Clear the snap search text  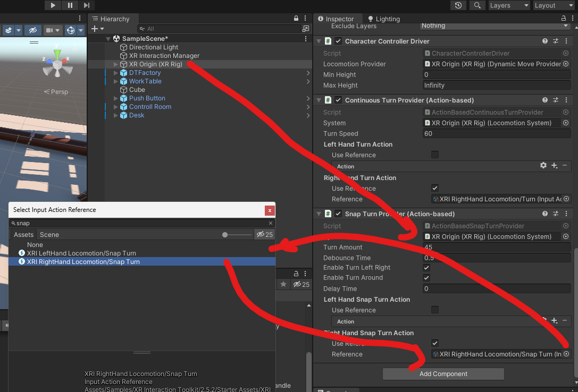point(271,224)
